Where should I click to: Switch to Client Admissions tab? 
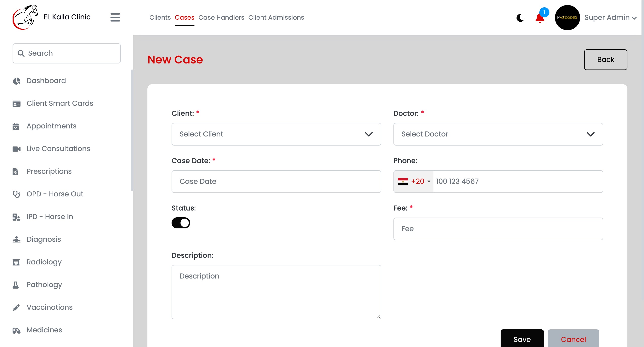276,17
